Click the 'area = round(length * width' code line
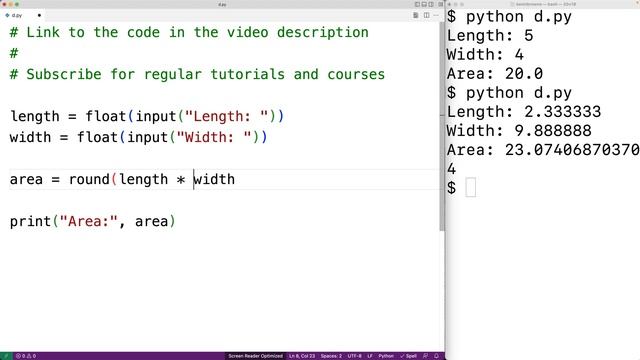 click(122, 179)
